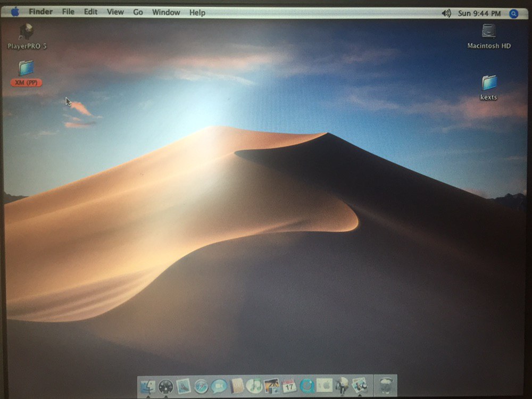Image resolution: width=532 pixels, height=399 pixels.
Task: Open Finder from the Dock
Action: coord(147,386)
